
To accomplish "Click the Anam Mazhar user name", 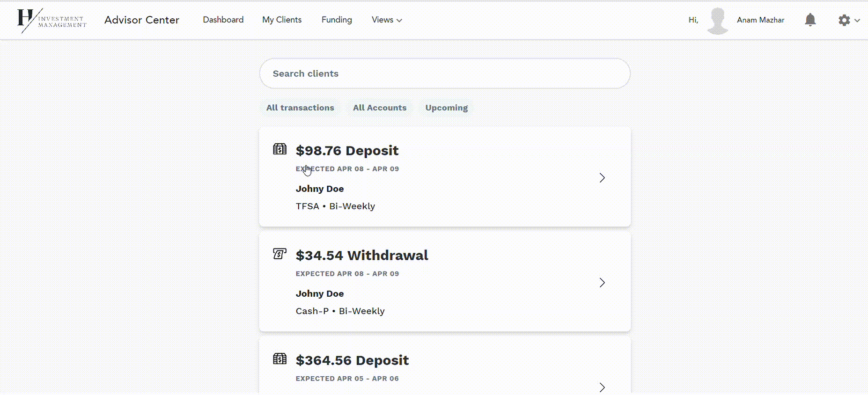I will (760, 20).
